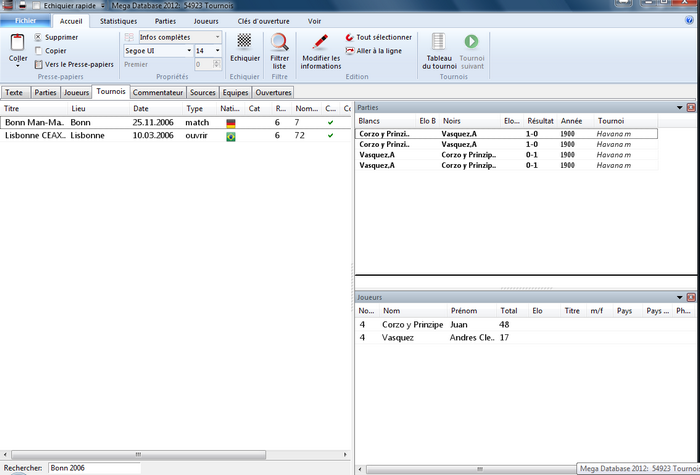Click green checkmark in Bonn row
The height and width of the screenshot is (475, 700).
click(330, 122)
